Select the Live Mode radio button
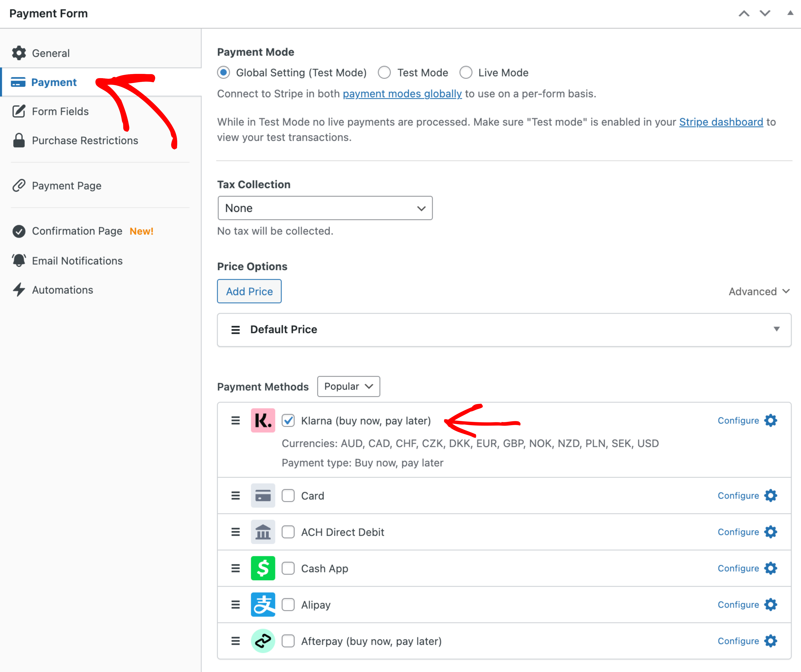 (x=466, y=72)
